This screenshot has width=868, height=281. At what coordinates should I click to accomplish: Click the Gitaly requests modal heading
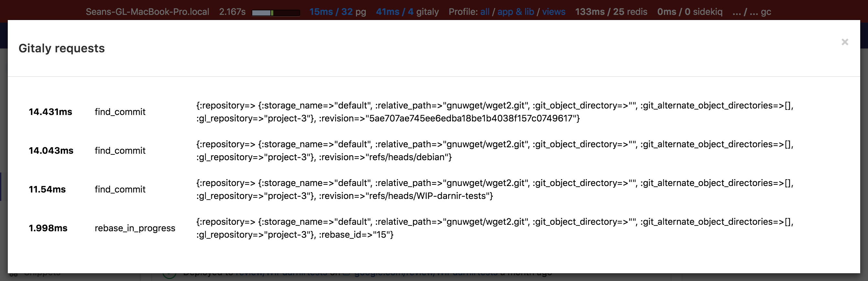point(62,48)
